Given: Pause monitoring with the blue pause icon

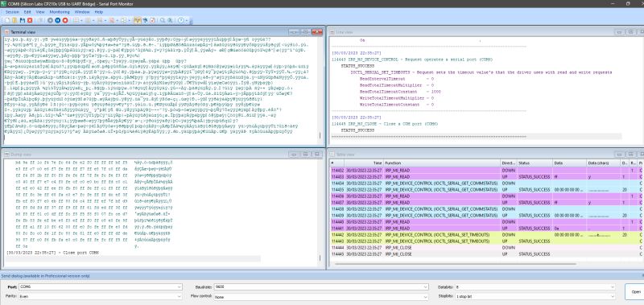Looking at the screenshot, I should (x=57, y=20).
